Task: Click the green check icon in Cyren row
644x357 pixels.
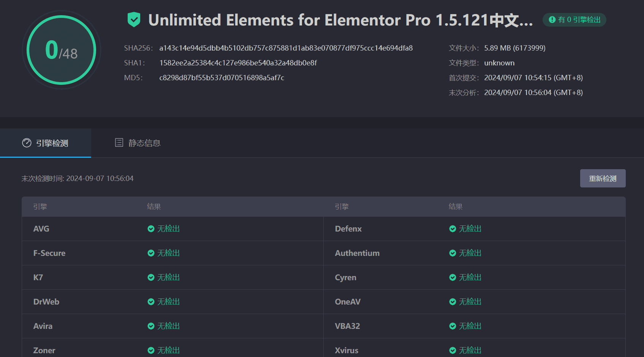Action: point(453,278)
